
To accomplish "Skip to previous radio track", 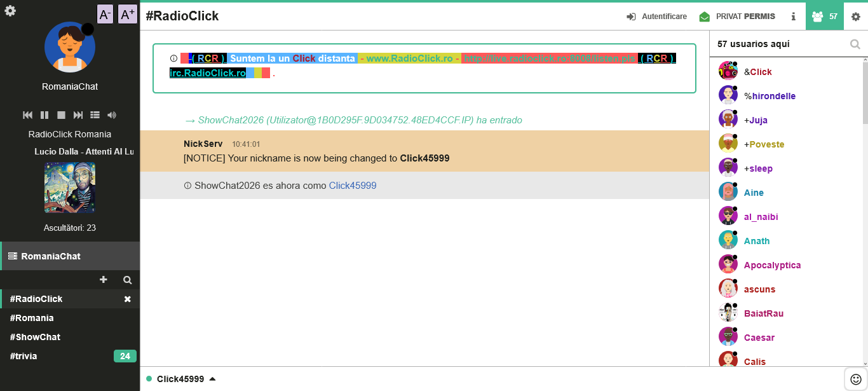I will tap(28, 115).
